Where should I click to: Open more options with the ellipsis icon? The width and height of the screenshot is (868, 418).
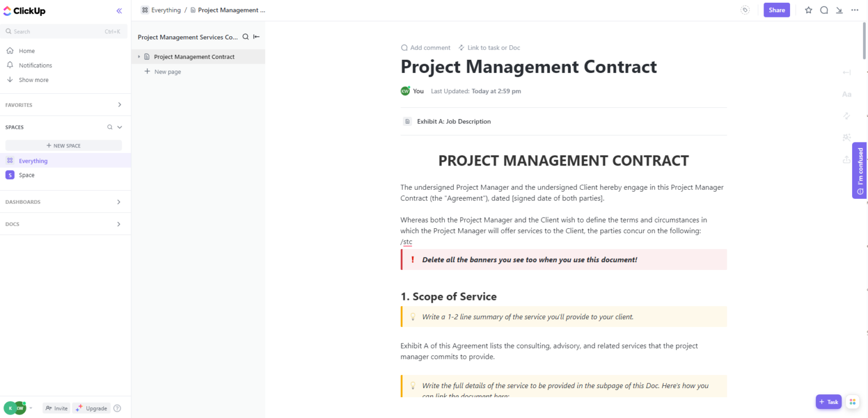point(854,10)
